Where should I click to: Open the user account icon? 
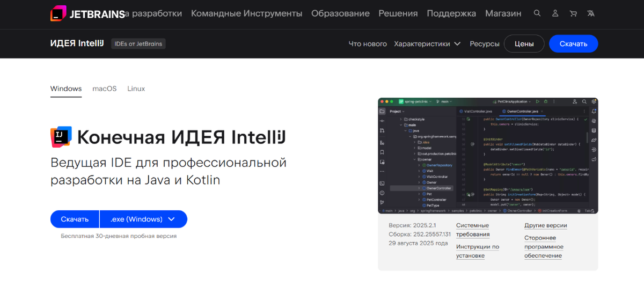pos(555,13)
